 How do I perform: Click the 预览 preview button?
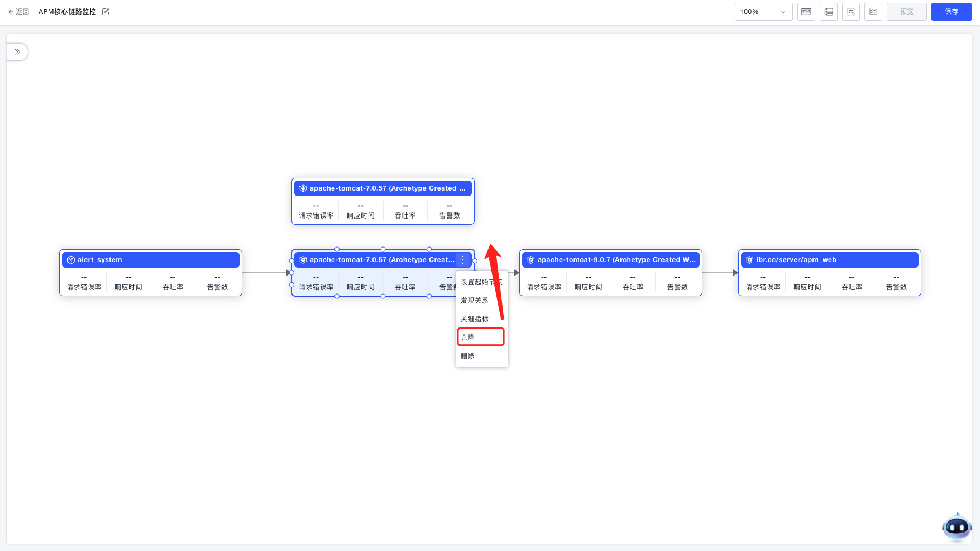tap(906, 12)
